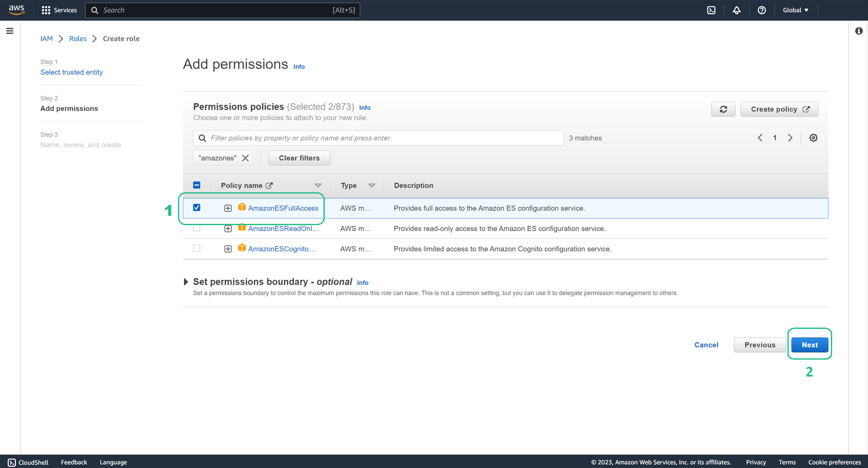The width and height of the screenshot is (868, 468).
Task: Expand Set permissions boundary section
Action: (186, 282)
